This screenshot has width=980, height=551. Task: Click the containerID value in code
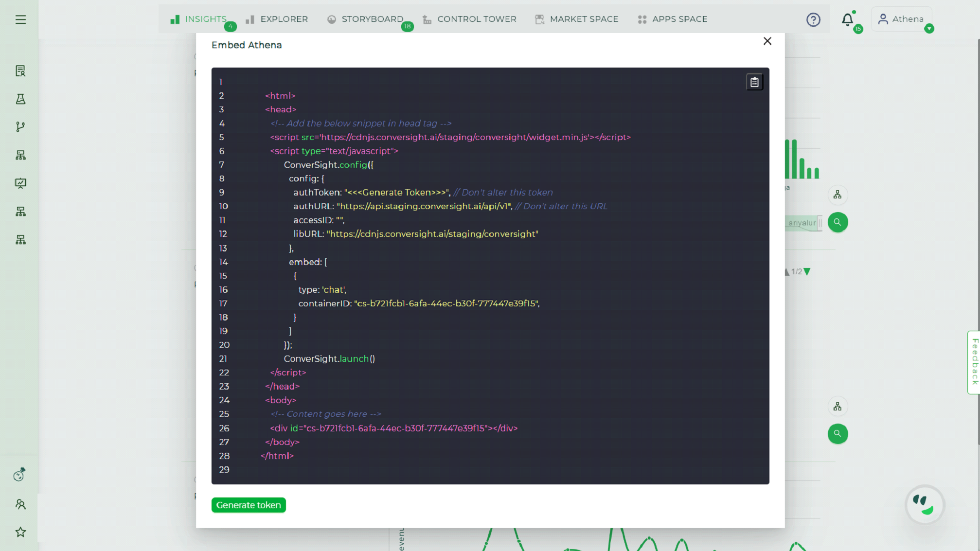(x=446, y=303)
